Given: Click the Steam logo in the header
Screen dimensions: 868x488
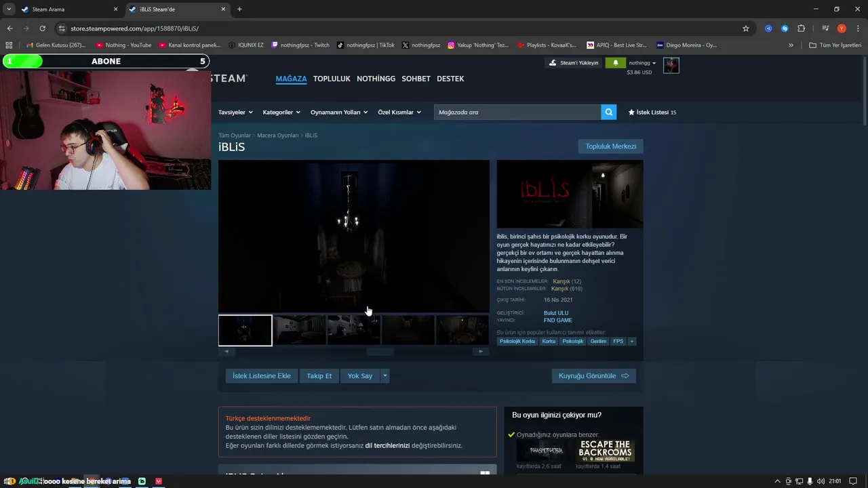Looking at the screenshot, I should [x=229, y=79].
